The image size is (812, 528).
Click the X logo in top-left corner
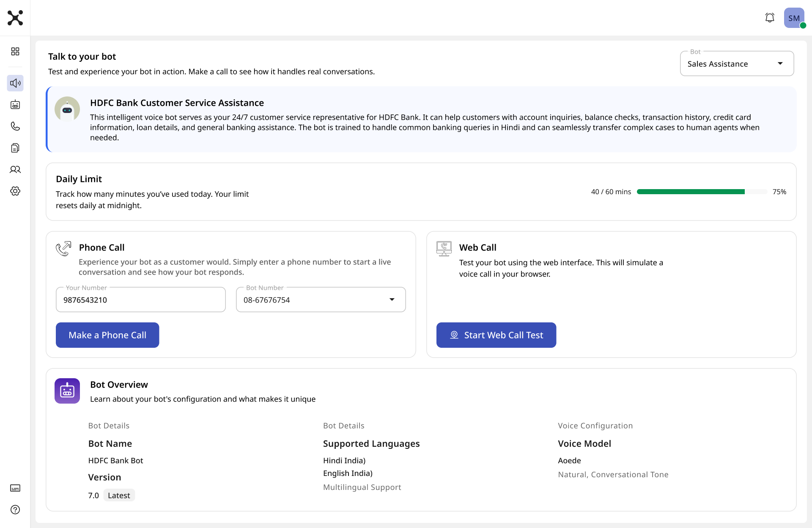[15, 18]
